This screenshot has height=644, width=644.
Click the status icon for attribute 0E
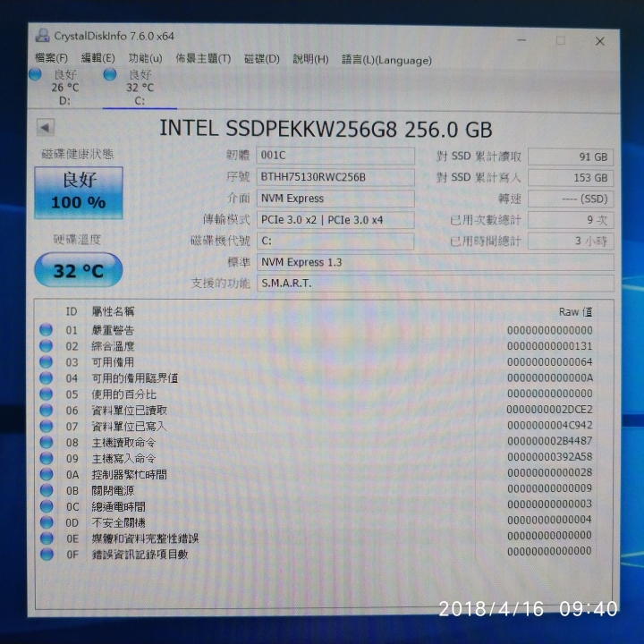point(47,538)
